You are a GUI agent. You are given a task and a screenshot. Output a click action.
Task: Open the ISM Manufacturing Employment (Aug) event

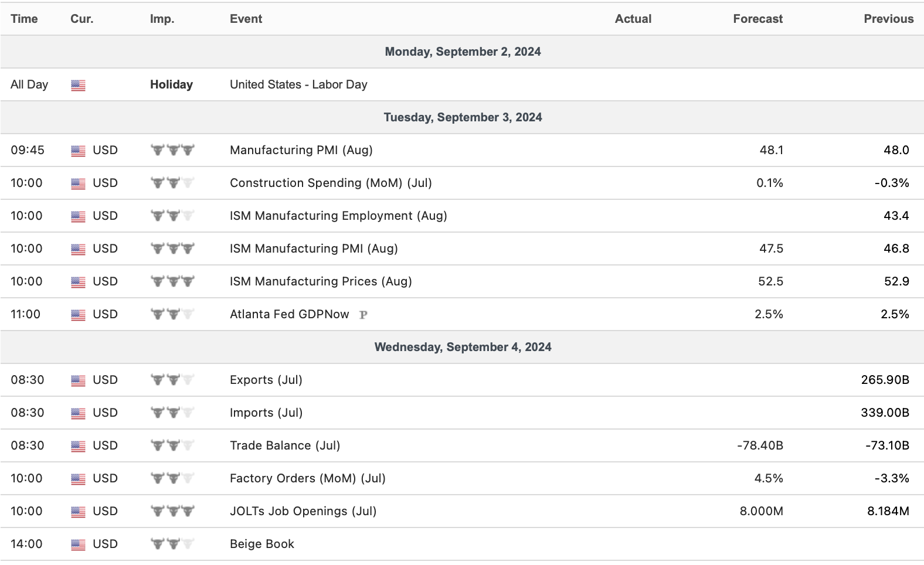coord(338,216)
